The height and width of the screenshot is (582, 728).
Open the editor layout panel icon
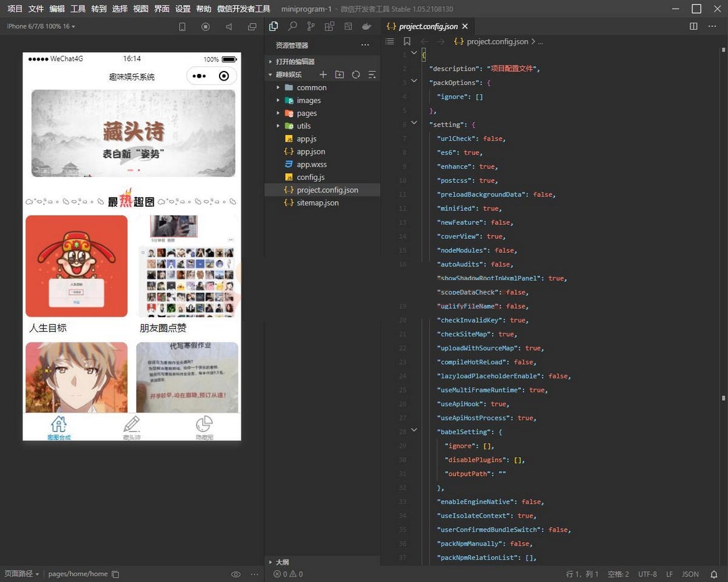click(x=348, y=26)
